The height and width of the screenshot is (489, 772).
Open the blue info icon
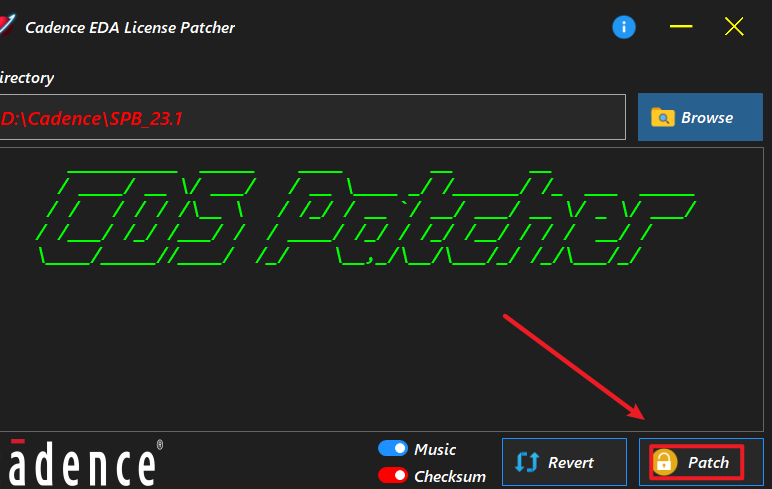(x=624, y=27)
